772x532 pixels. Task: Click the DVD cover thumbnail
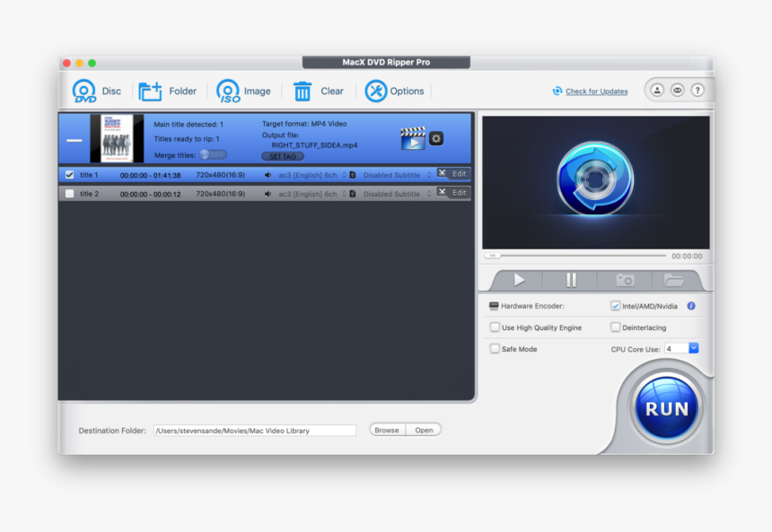(x=117, y=138)
